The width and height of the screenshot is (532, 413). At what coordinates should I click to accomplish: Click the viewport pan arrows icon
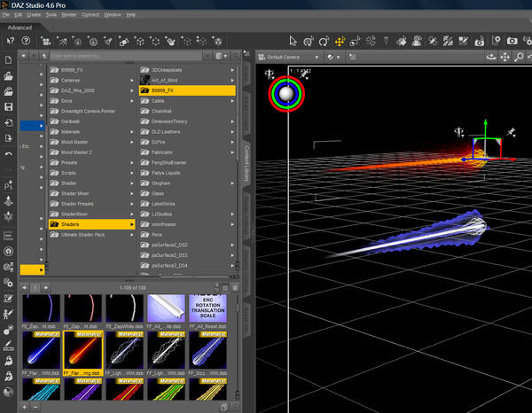[x=505, y=57]
